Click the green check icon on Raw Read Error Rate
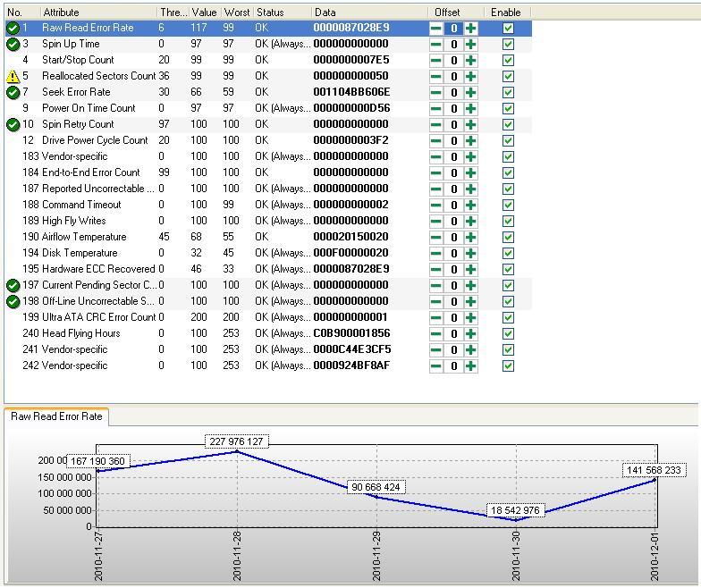701x588 pixels. coord(13,29)
